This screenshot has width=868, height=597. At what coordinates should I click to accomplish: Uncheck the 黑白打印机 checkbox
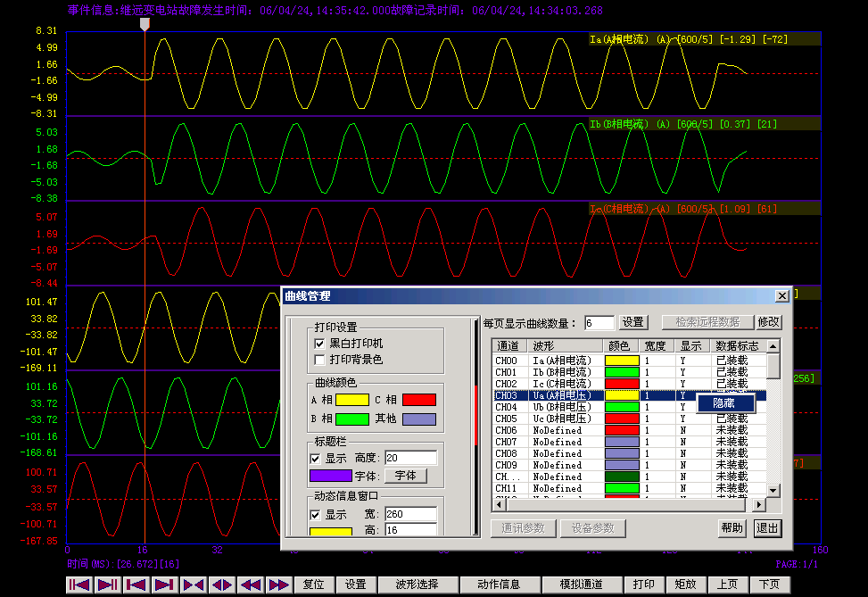tap(319, 344)
